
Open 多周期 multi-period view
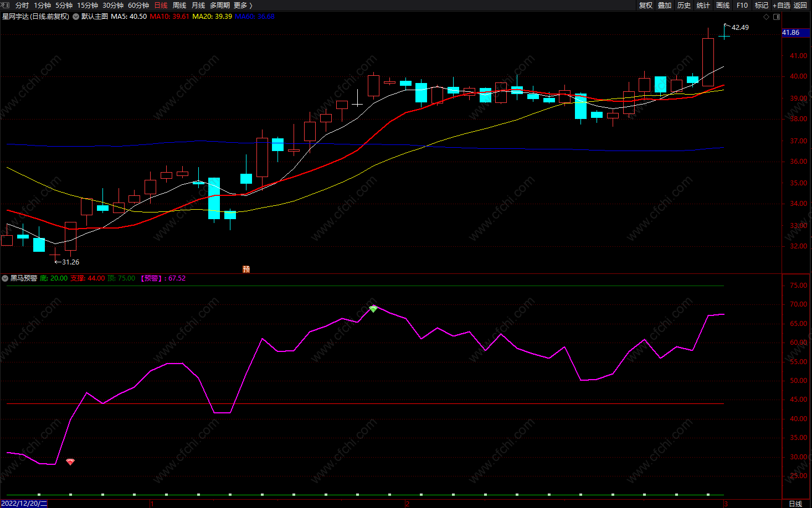click(x=219, y=5)
